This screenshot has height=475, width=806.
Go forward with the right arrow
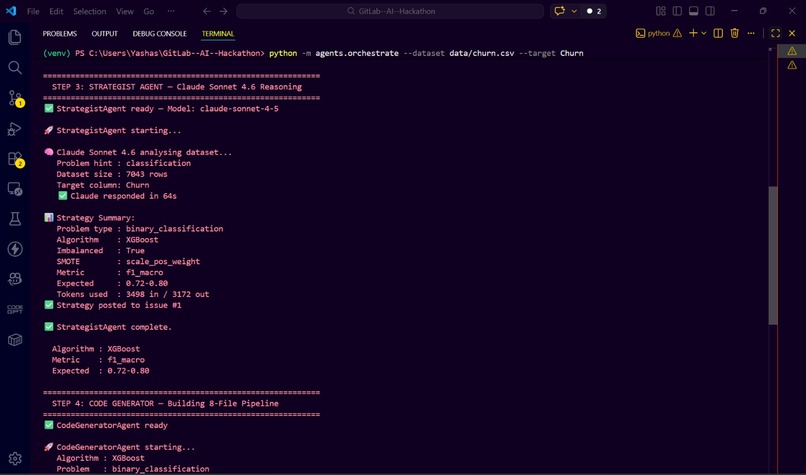(223, 11)
